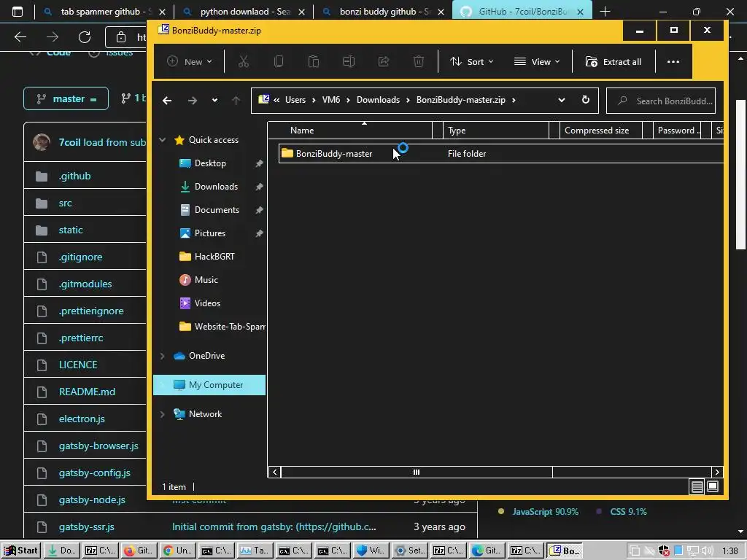Open electron.js in the GitHub file list
This screenshot has width=747, height=560.
[x=82, y=419]
